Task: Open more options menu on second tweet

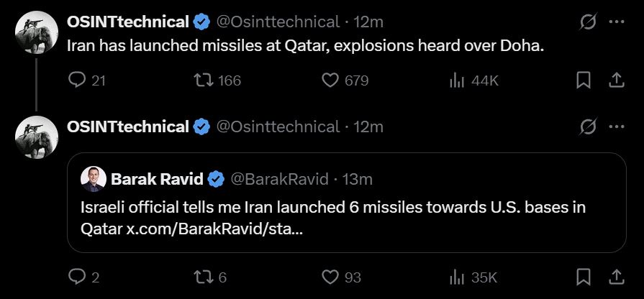Action: 617,127
